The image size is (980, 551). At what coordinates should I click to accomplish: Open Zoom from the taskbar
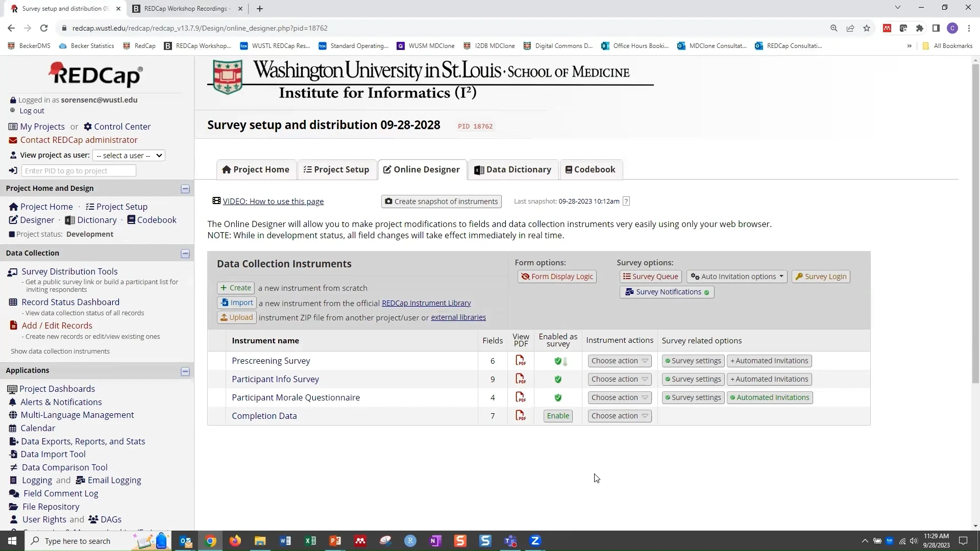[x=535, y=541]
